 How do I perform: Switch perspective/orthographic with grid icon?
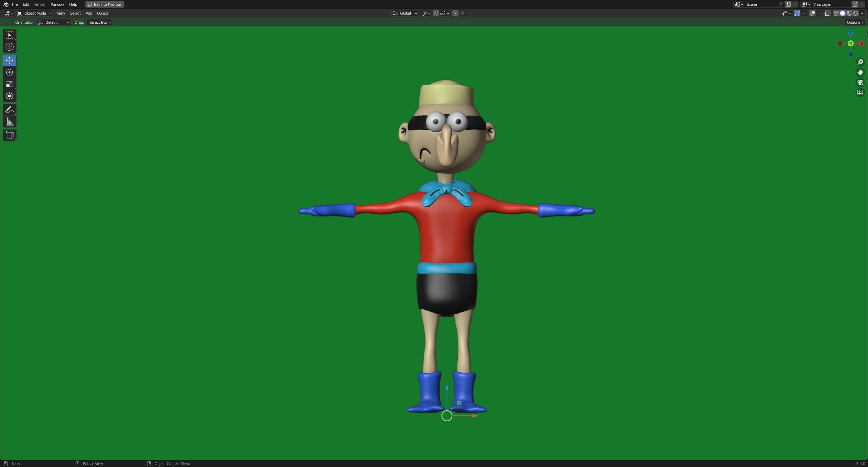click(860, 93)
